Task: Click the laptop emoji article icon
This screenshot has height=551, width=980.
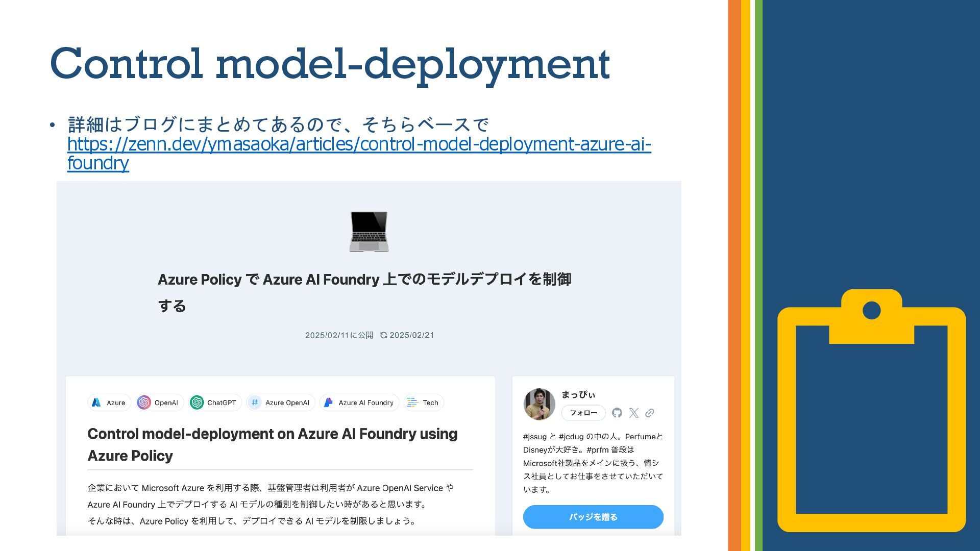Action: (369, 232)
